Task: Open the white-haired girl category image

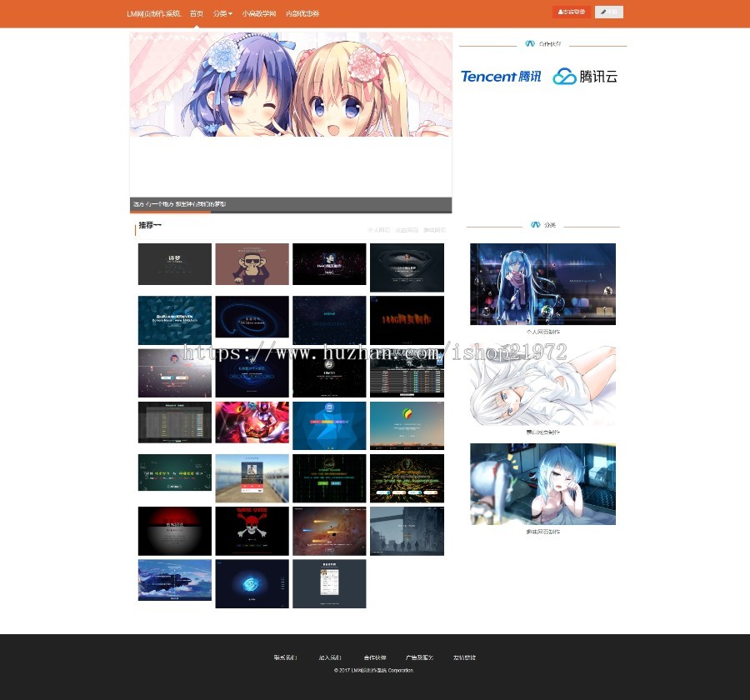Action: [x=542, y=386]
